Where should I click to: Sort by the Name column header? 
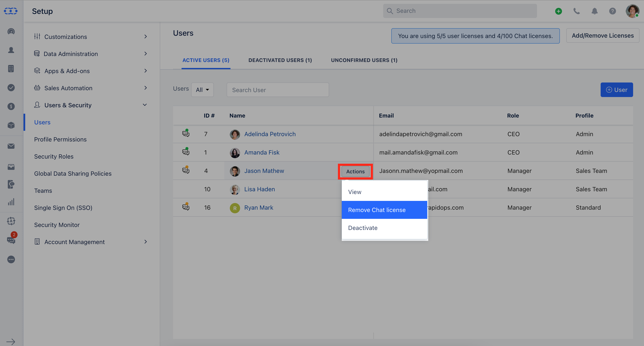pyautogui.click(x=237, y=116)
